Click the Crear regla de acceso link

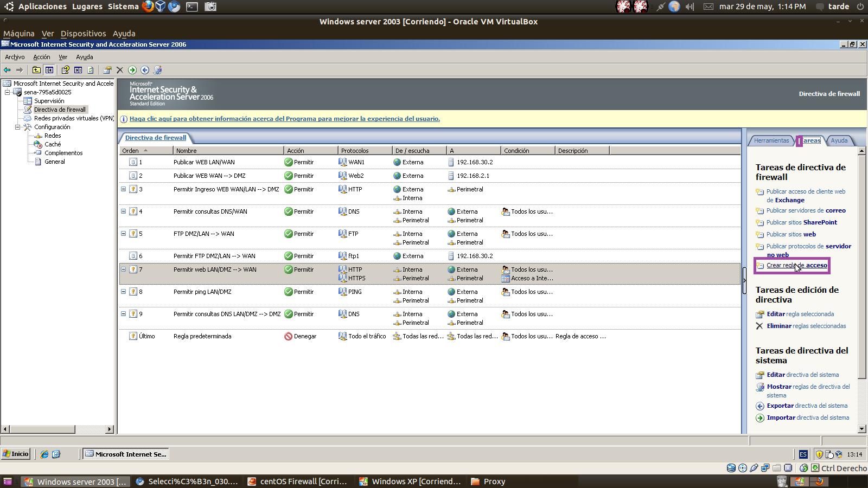[x=797, y=265]
